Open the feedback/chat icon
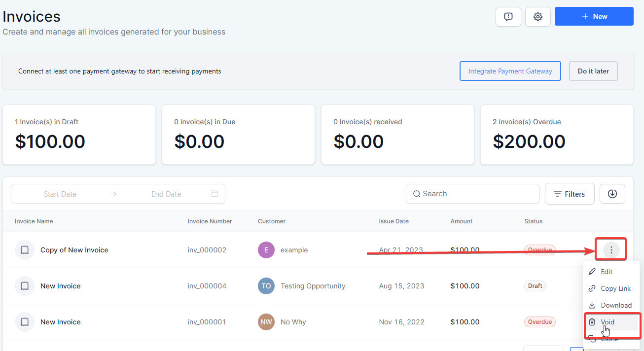This screenshot has width=644, height=351. click(508, 16)
